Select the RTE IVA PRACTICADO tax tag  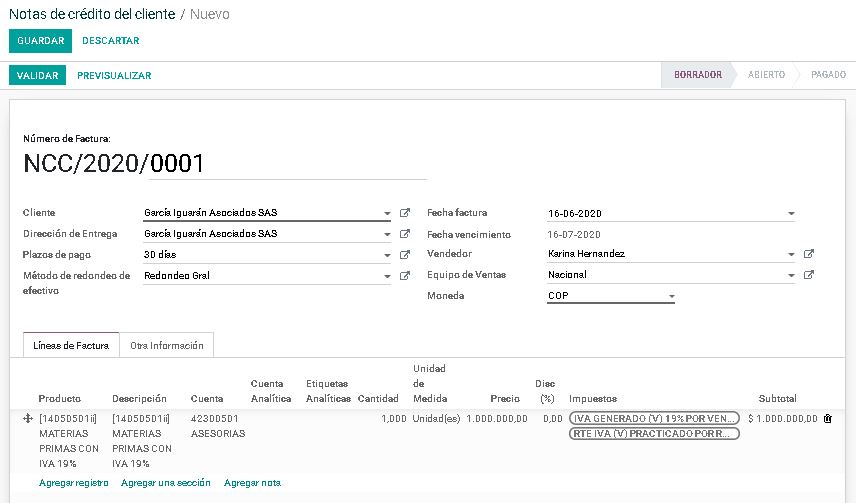tap(654, 434)
